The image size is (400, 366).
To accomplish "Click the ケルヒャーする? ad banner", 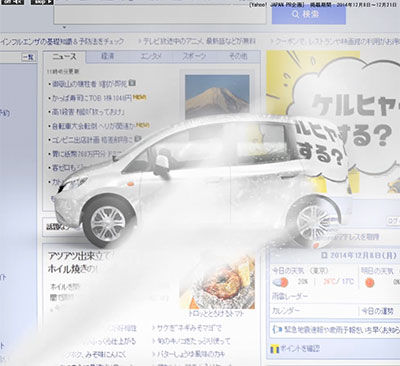I will coord(333,122).
